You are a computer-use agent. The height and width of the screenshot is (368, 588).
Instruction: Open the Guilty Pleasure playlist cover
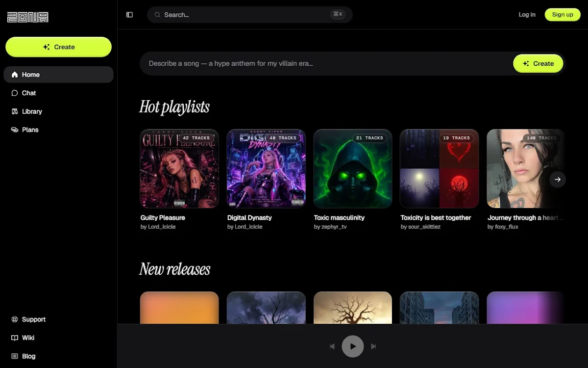(x=179, y=168)
